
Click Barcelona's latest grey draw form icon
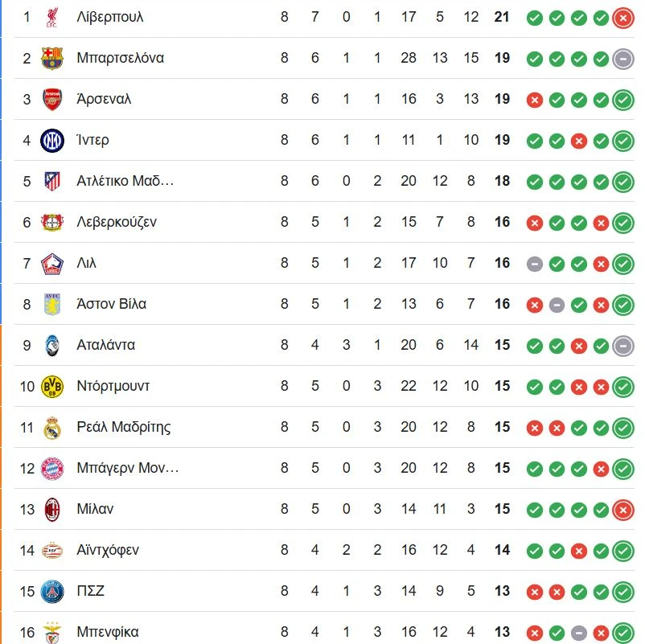622,58
